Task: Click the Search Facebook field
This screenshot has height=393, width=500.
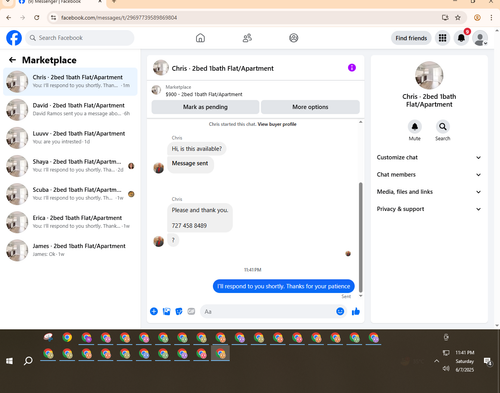Action: point(80,38)
